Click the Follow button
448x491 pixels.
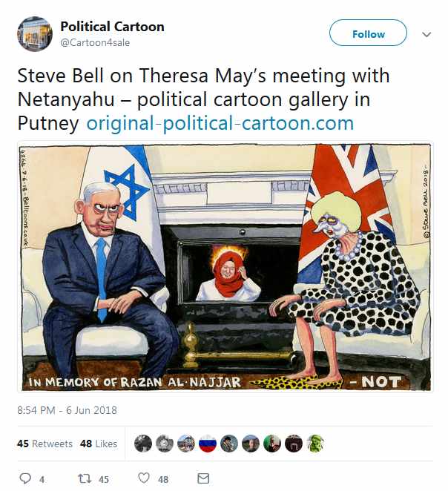pos(368,33)
